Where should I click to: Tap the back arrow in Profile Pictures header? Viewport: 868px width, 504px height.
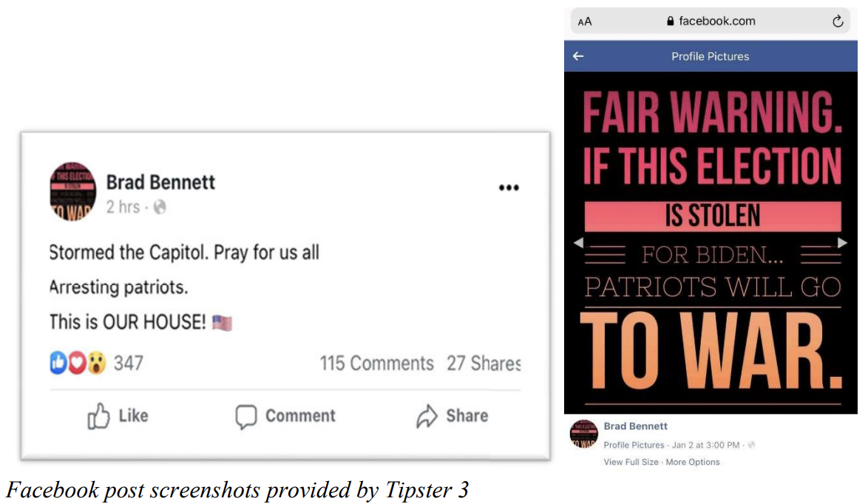(x=578, y=56)
